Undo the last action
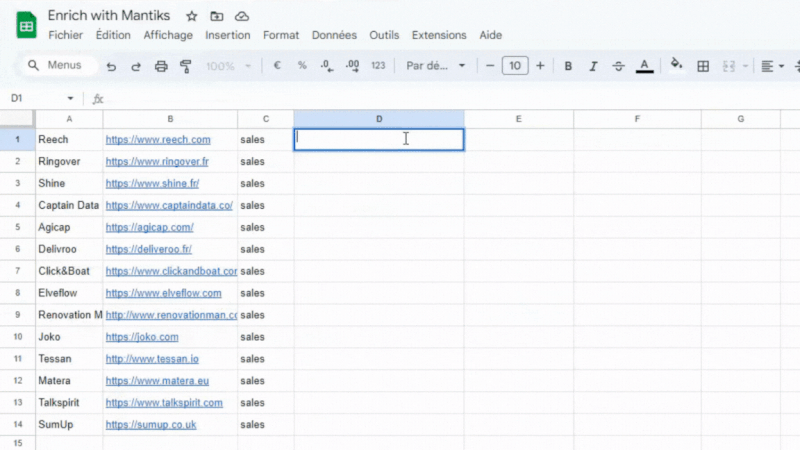The height and width of the screenshot is (450, 800). [111, 66]
